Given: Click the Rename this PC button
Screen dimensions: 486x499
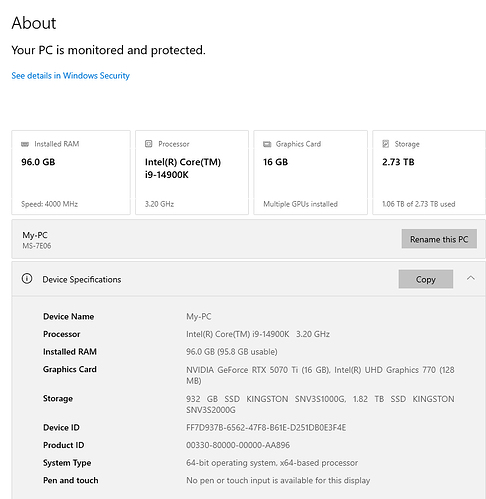Looking at the screenshot, I should [x=439, y=239].
